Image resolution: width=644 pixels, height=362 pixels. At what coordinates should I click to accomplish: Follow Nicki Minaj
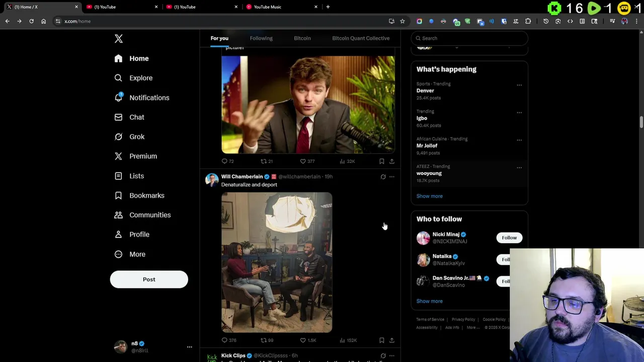click(x=509, y=238)
